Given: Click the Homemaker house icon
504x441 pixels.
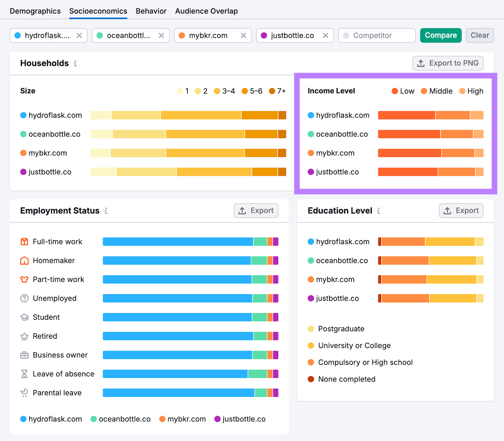Looking at the screenshot, I should (x=24, y=261).
